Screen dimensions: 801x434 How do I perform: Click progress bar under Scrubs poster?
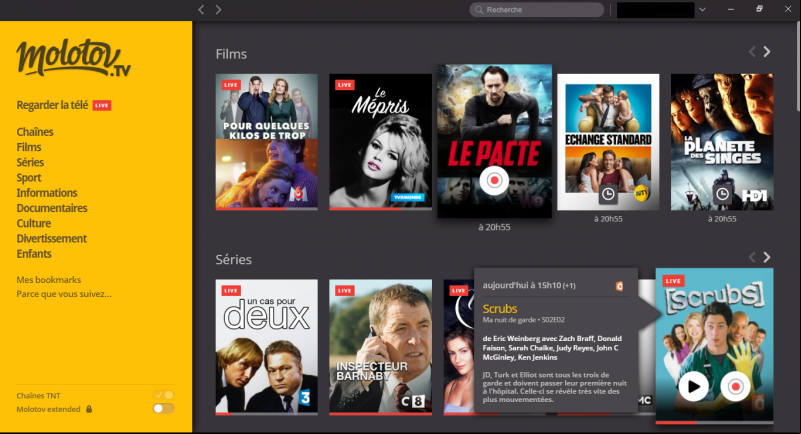tap(714, 423)
